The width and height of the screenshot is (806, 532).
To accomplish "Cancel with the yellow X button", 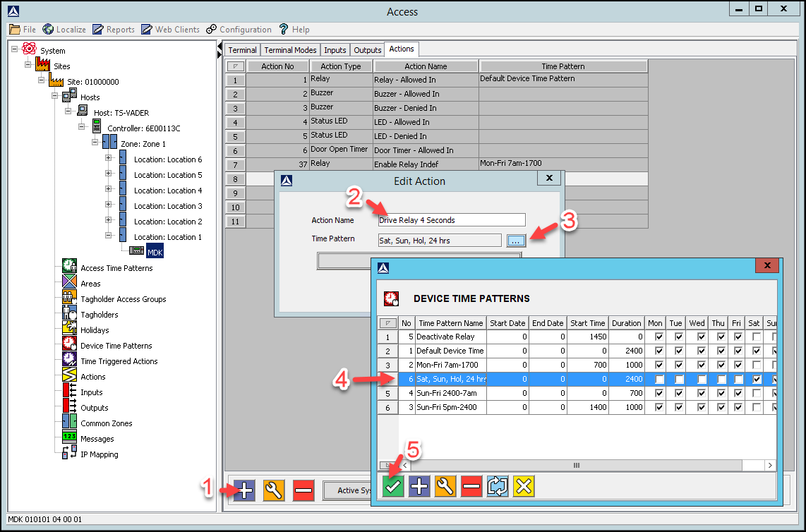I will 524,485.
